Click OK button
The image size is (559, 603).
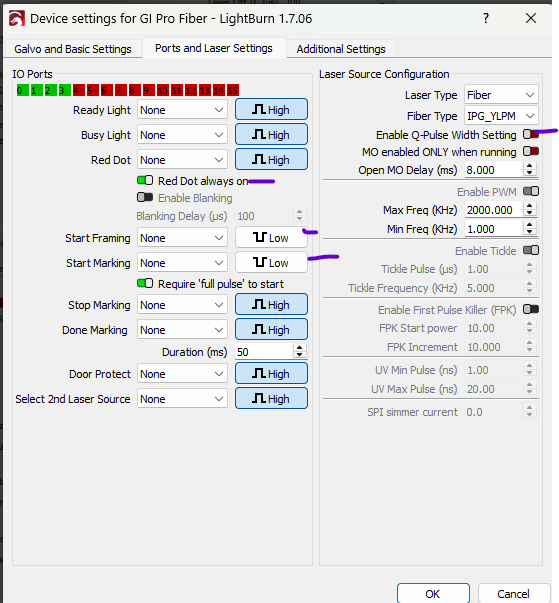tap(433, 594)
